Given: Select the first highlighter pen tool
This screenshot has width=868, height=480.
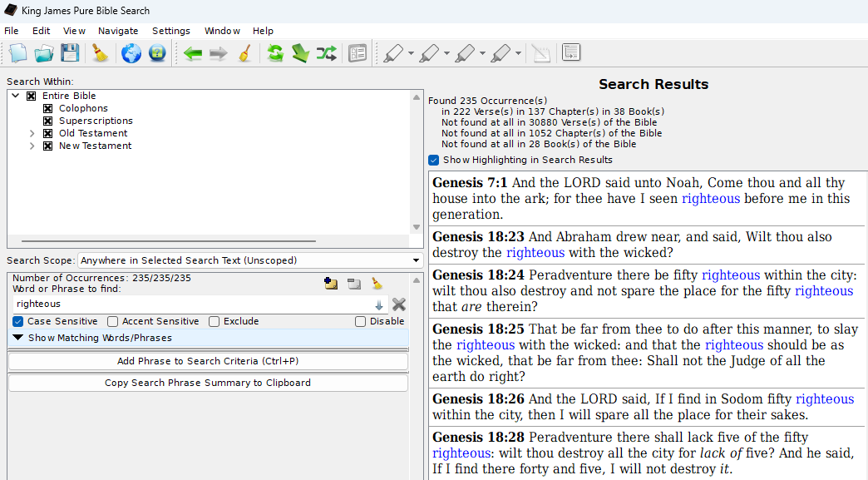Looking at the screenshot, I should click(391, 53).
